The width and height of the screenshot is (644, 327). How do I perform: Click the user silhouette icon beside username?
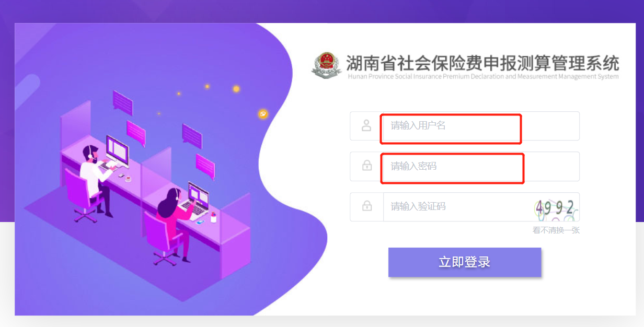[x=366, y=125]
